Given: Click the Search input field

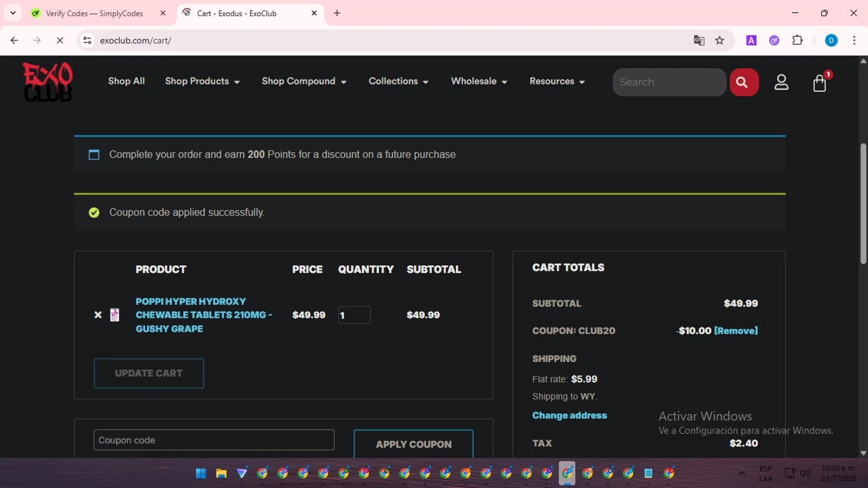Looking at the screenshot, I should pos(669,82).
